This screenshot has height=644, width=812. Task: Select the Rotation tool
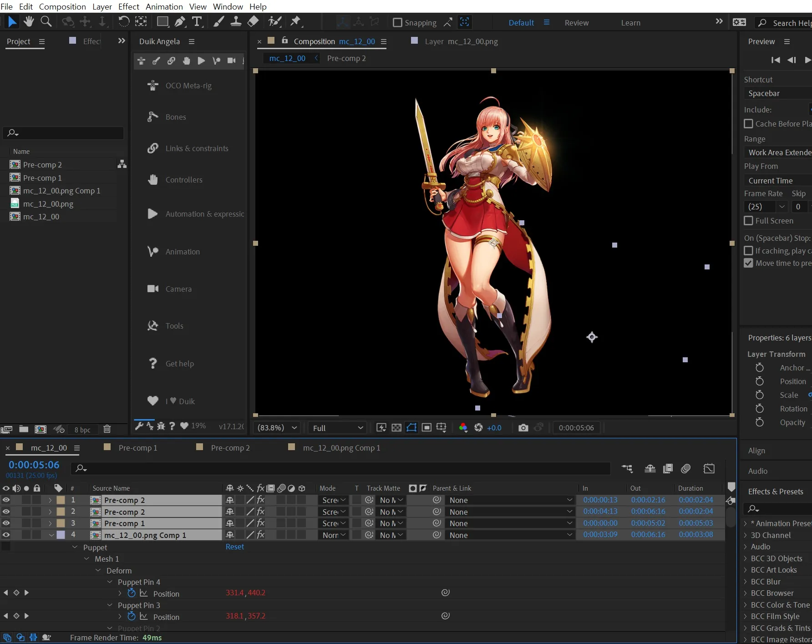pos(124,21)
